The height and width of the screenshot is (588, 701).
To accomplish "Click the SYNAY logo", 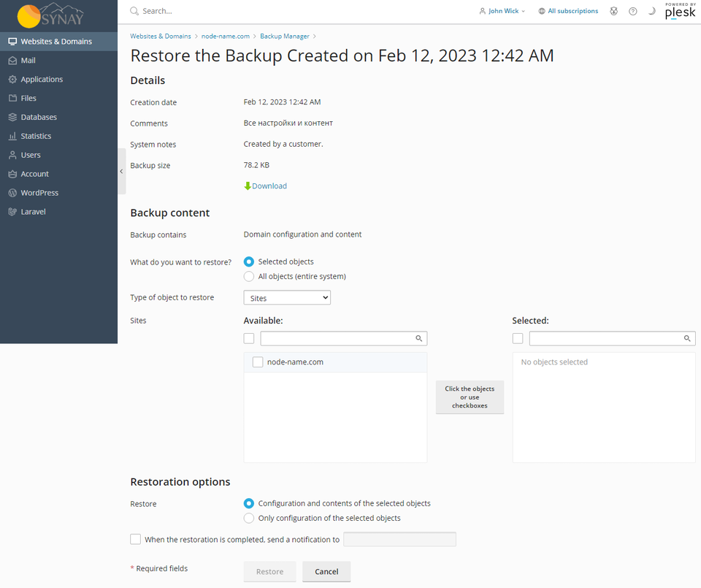I will (x=50, y=15).
